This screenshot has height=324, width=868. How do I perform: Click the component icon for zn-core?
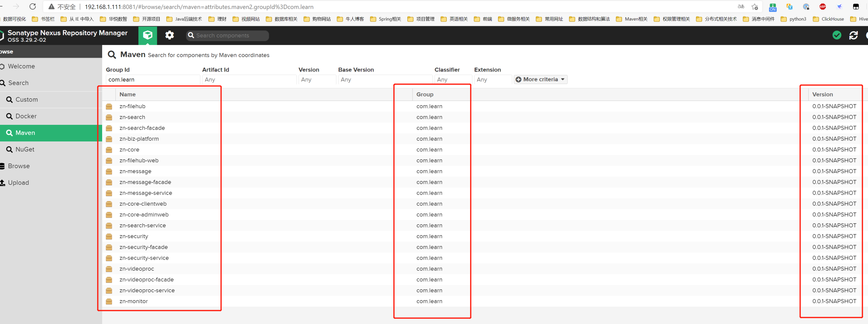(109, 150)
